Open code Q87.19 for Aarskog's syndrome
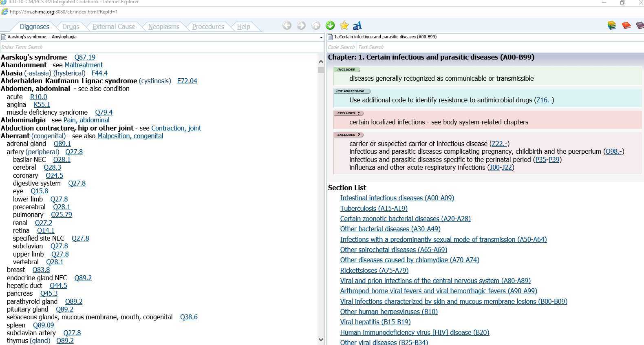The width and height of the screenshot is (644, 345). [85, 57]
